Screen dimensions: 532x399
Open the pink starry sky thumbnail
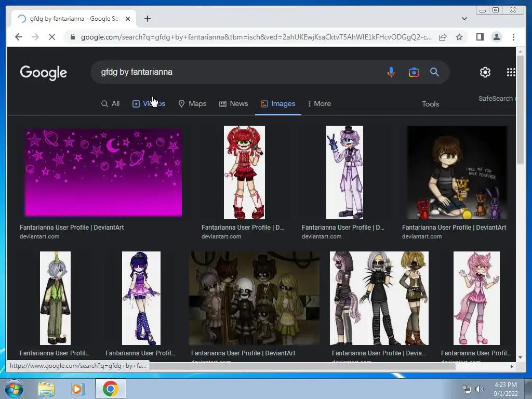click(103, 172)
